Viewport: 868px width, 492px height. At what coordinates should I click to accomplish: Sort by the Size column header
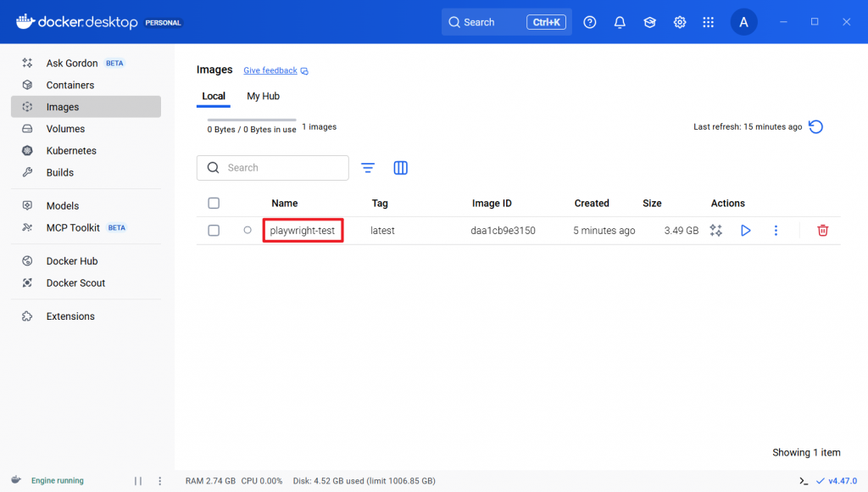coord(652,204)
